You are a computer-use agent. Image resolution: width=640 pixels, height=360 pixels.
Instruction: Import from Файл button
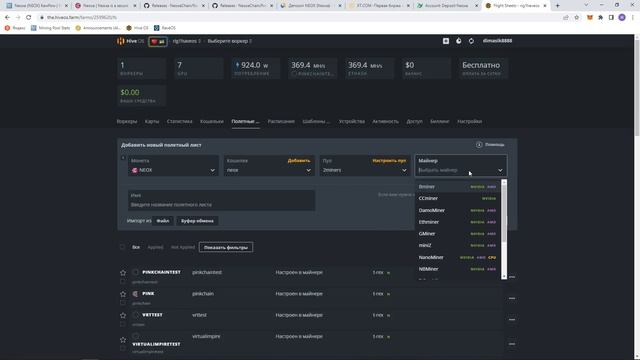pos(163,221)
